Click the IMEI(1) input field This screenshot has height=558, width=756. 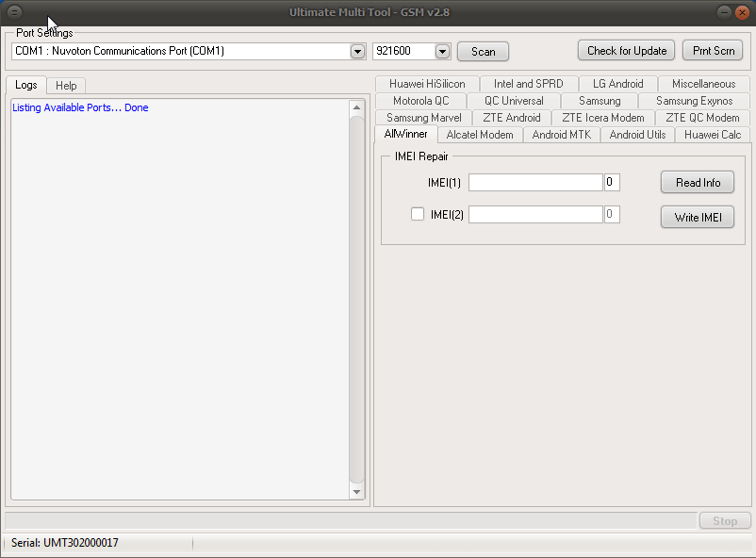pos(535,182)
